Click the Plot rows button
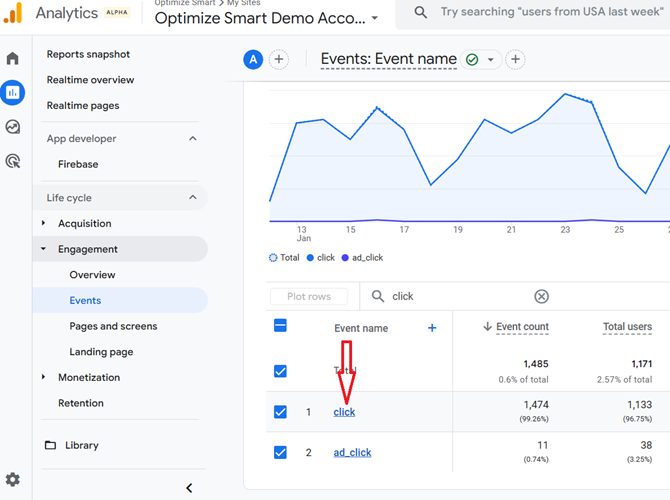This screenshot has height=500, width=670. [x=309, y=297]
